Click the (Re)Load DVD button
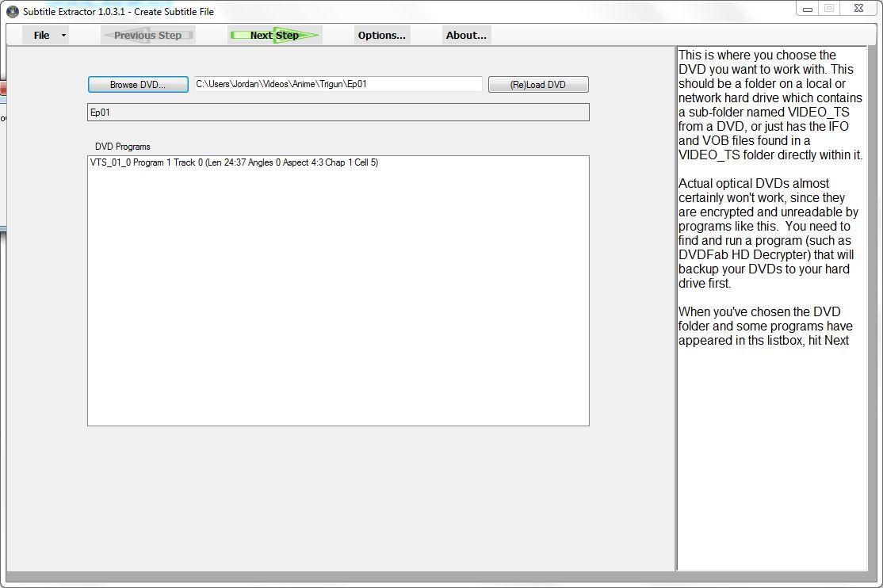 click(538, 85)
